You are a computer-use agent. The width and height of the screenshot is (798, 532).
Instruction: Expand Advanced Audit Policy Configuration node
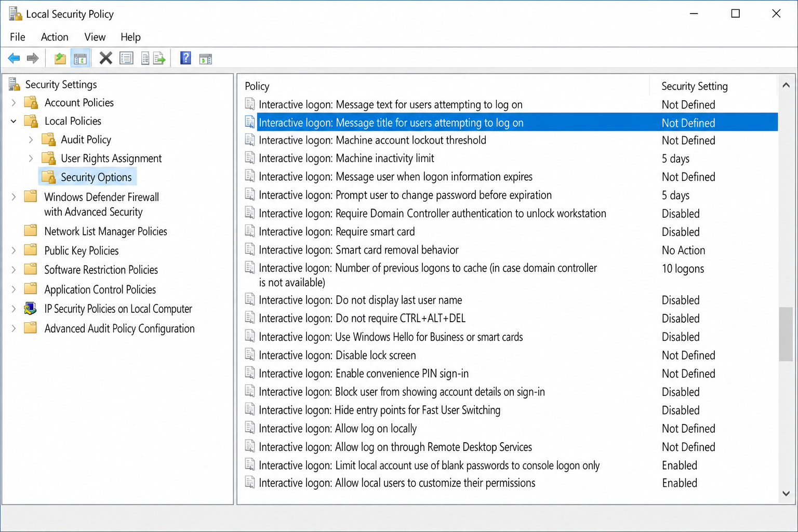point(14,328)
